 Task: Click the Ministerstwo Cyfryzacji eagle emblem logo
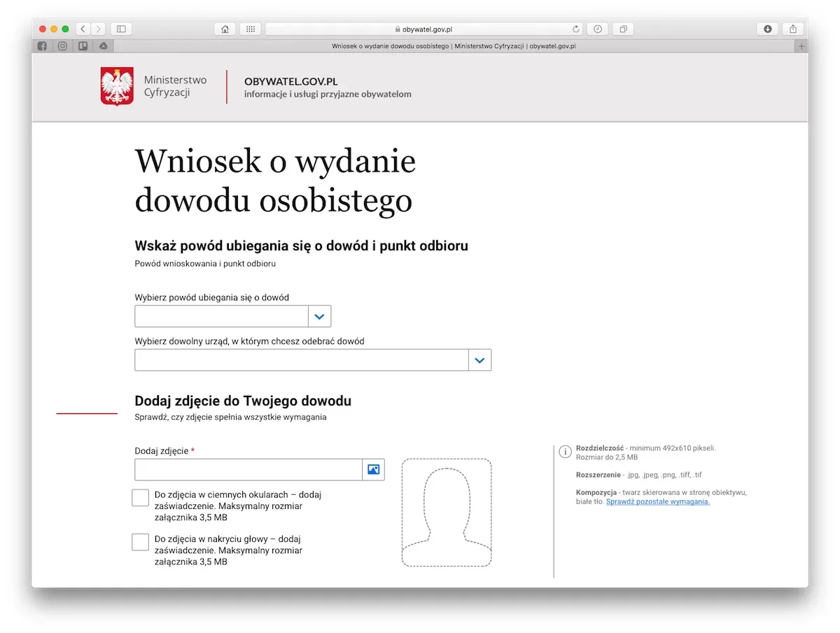tap(116, 86)
